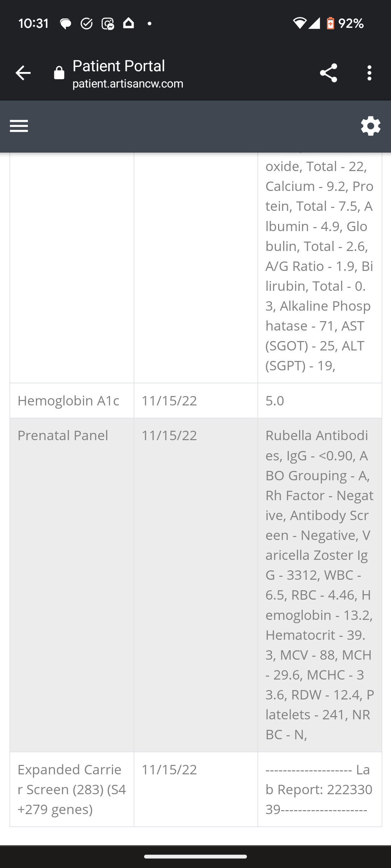The width and height of the screenshot is (391, 868).
Task: Tap the bottom gesture navigation bar
Action: [195, 856]
